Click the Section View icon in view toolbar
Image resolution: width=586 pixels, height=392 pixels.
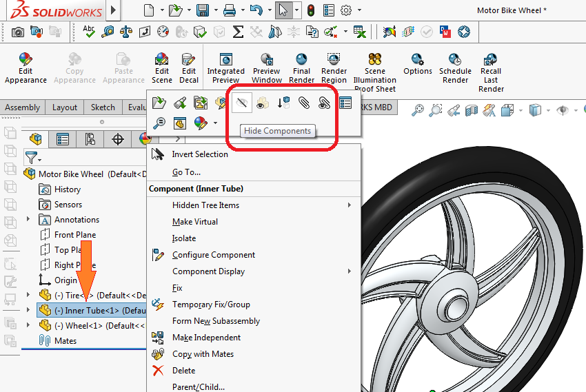[472, 110]
